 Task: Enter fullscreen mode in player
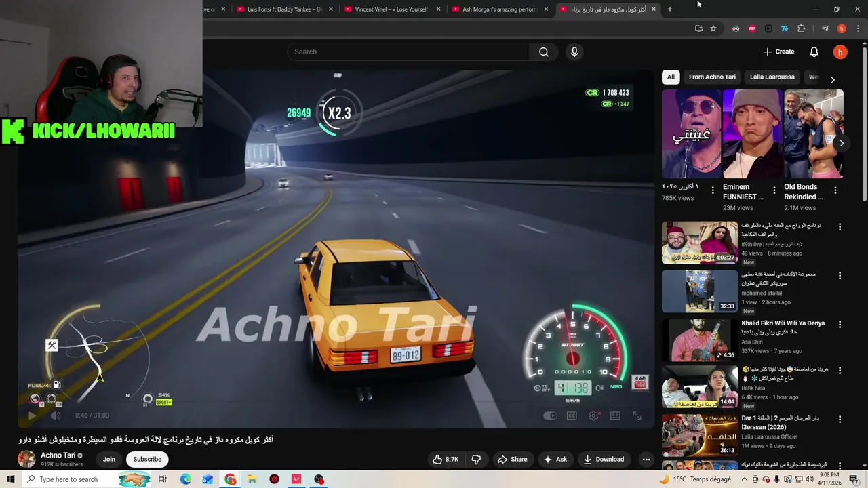(x=637, y=415)
